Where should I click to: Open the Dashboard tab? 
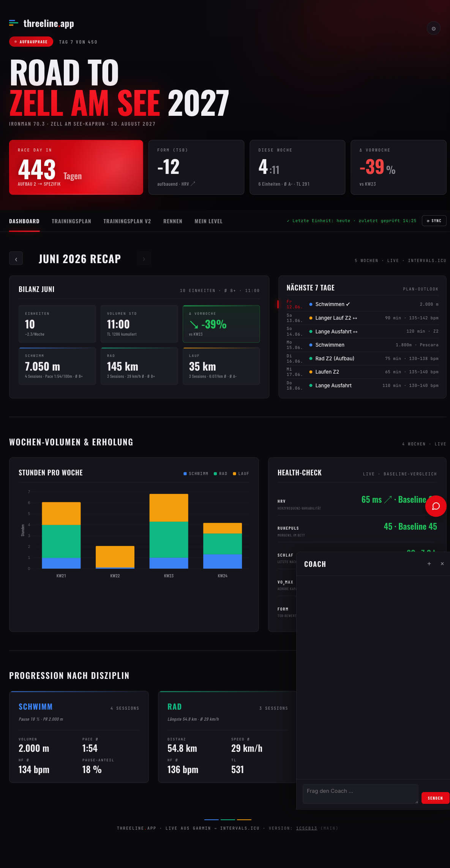tap(24, 221)
